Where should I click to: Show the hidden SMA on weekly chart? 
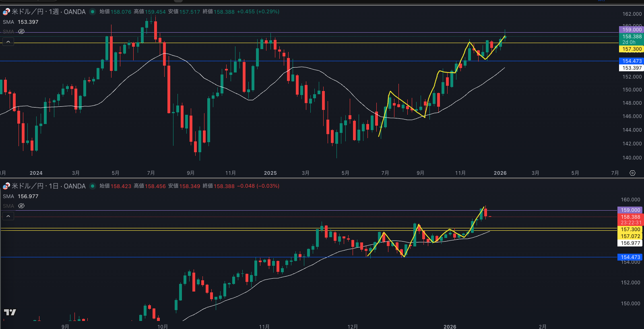click(21, 31)
